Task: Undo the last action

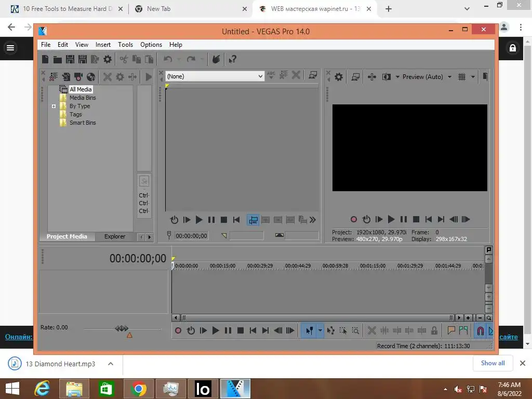Action: [168, 59]
